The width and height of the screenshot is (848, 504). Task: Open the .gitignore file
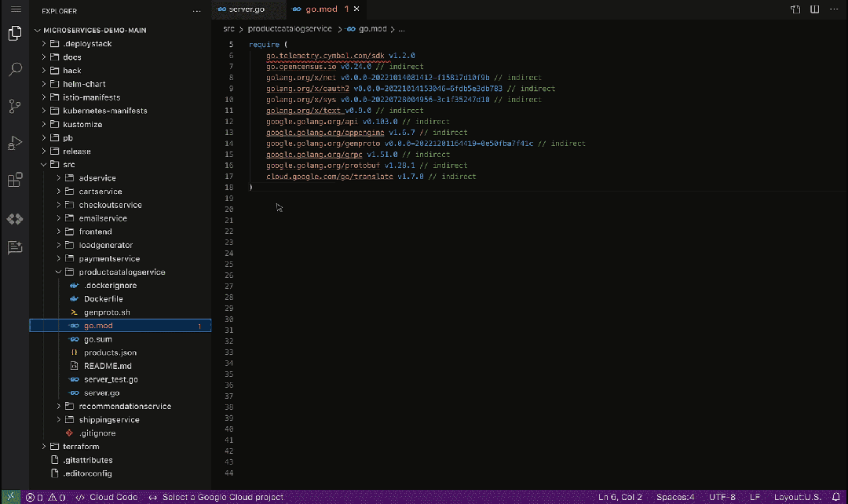[x=97, y=433]
